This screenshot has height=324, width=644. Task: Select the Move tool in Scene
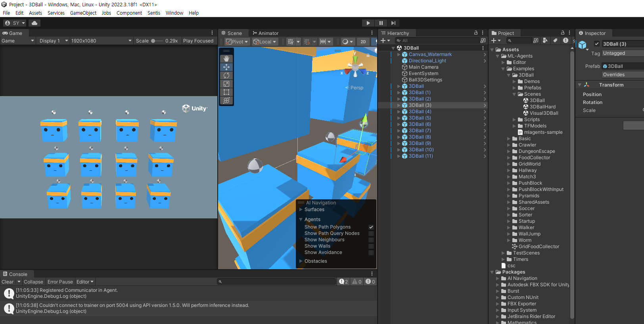(226, 67)
